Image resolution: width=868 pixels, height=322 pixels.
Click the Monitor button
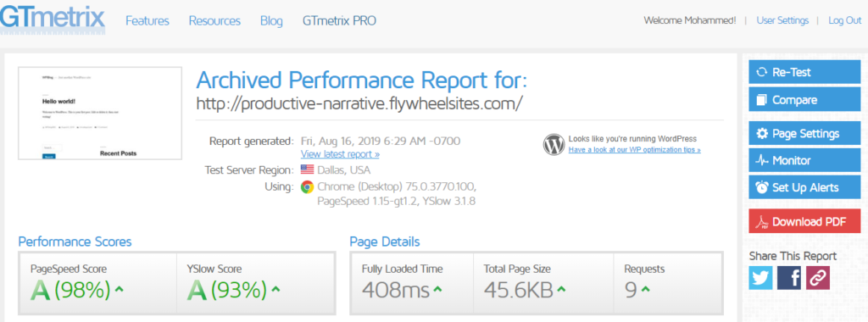tap(804, 160)
